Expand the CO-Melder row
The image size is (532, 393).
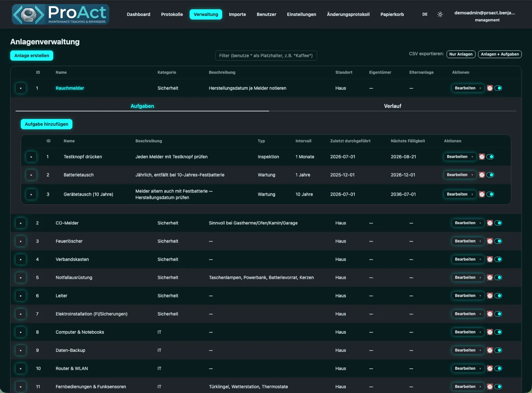point(21,223)
